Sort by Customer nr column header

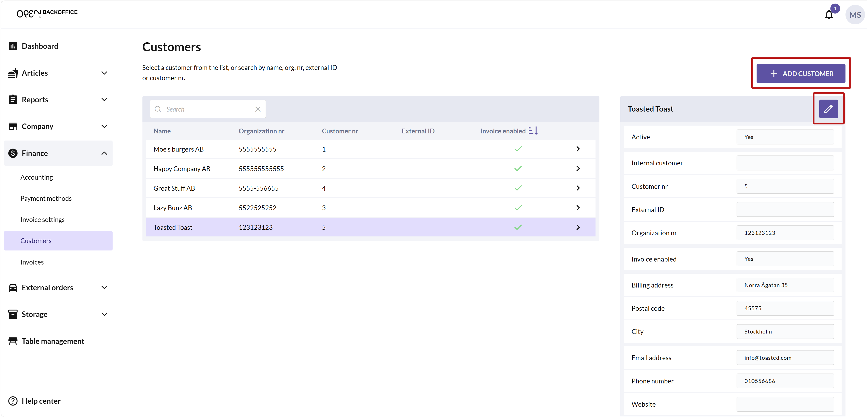(x=340, y=131)
